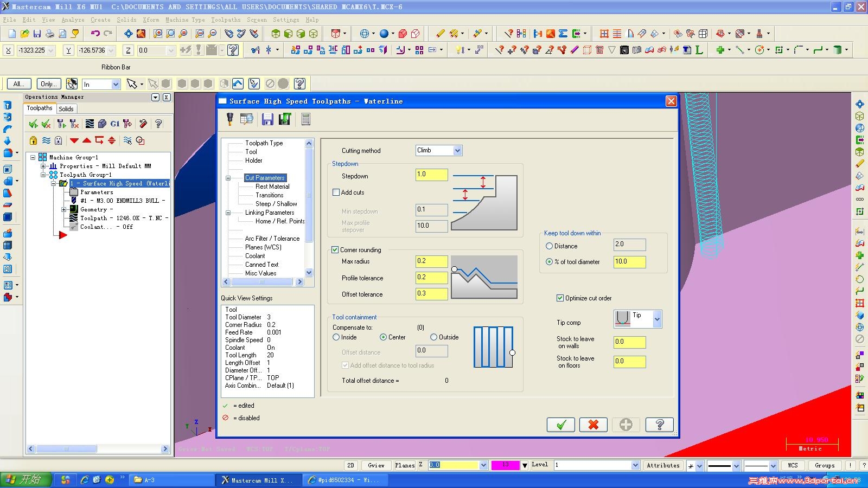Enable the Add cuts checkbox

click(x=336, y=192)
